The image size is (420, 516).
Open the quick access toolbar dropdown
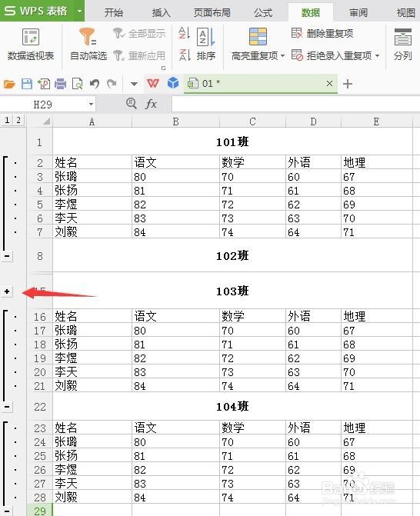pos(134,84)
